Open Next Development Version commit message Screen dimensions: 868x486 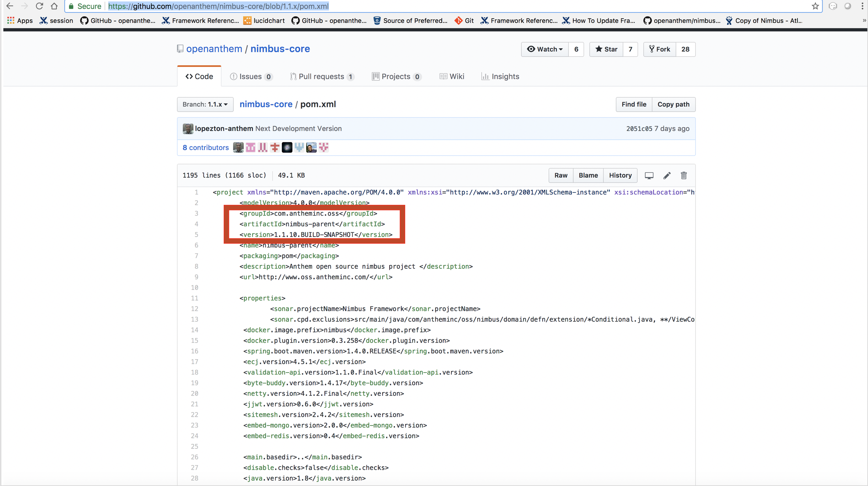pyautogui.click(x=299, y=129)
